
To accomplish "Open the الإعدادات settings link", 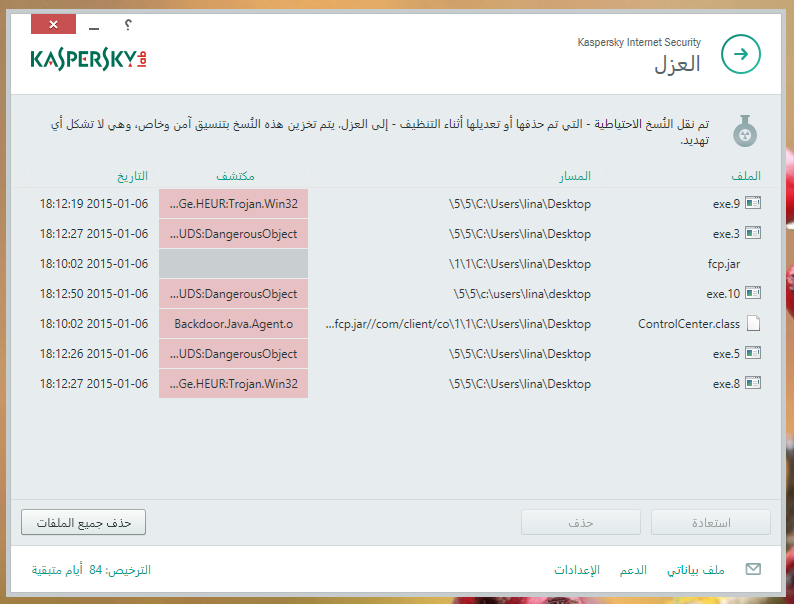I will tap(577, 570).
